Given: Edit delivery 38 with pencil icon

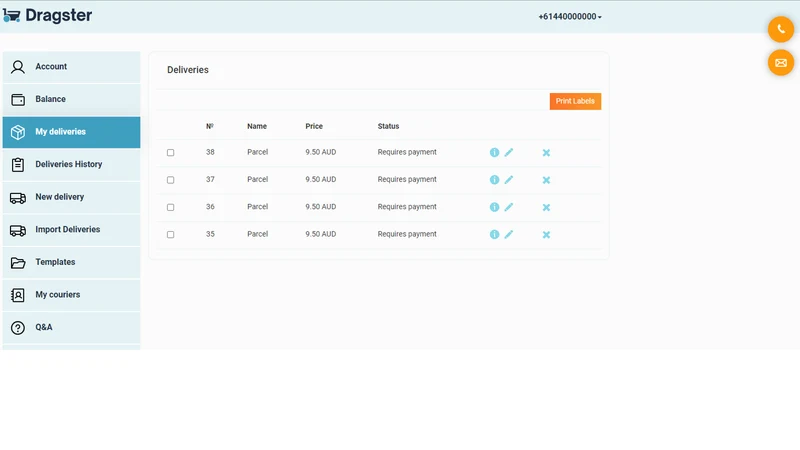Looking at the screenshot, I should pyautogui.click(x=509, y=153).
